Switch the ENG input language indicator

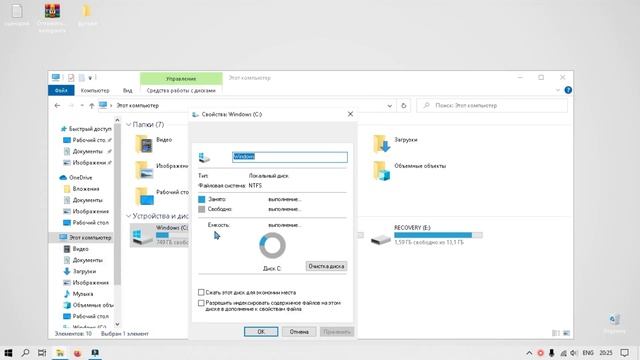click(x=588, y=353)
